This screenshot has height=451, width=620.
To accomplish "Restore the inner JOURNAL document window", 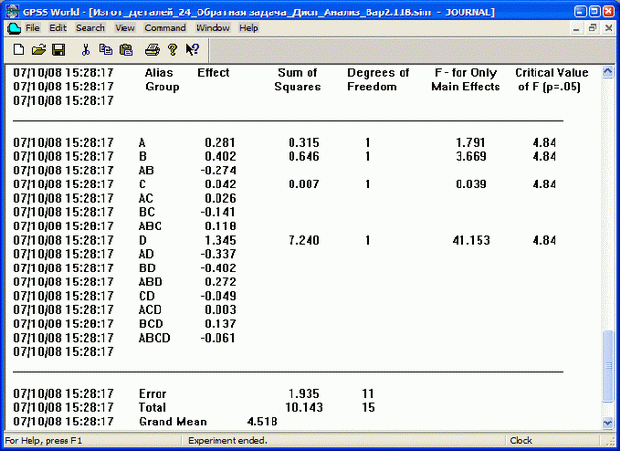I will (592, 28).
